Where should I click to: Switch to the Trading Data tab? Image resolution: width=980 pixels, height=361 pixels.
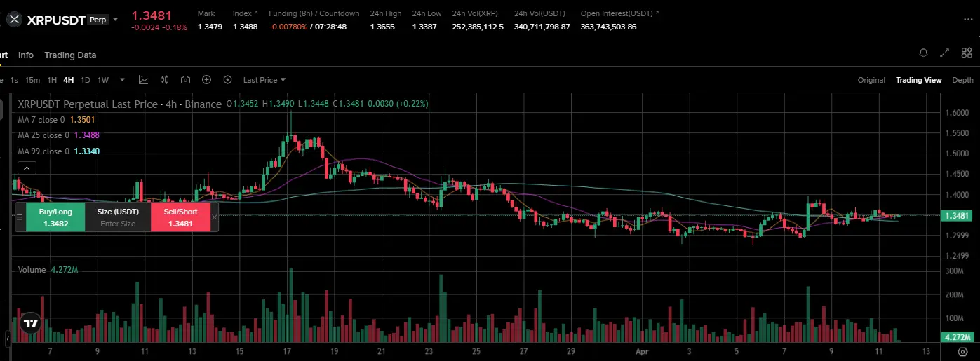coord(70,55)
